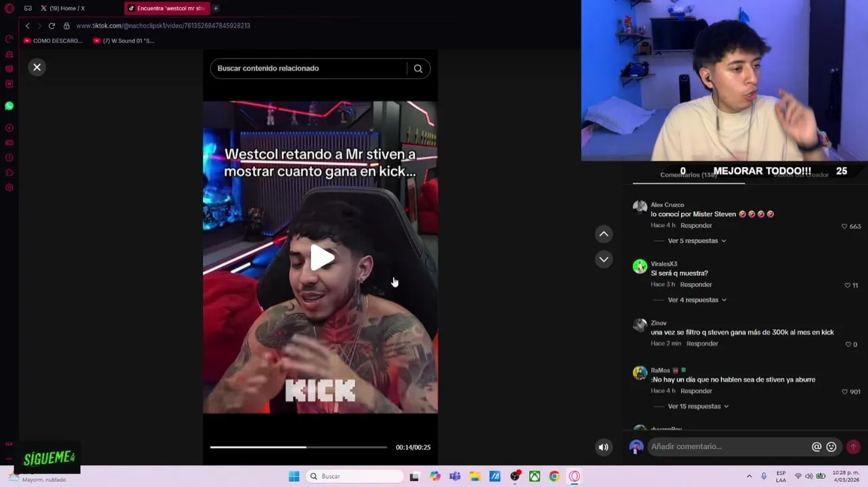Open File Explorer from taskbar

point(475,476)
